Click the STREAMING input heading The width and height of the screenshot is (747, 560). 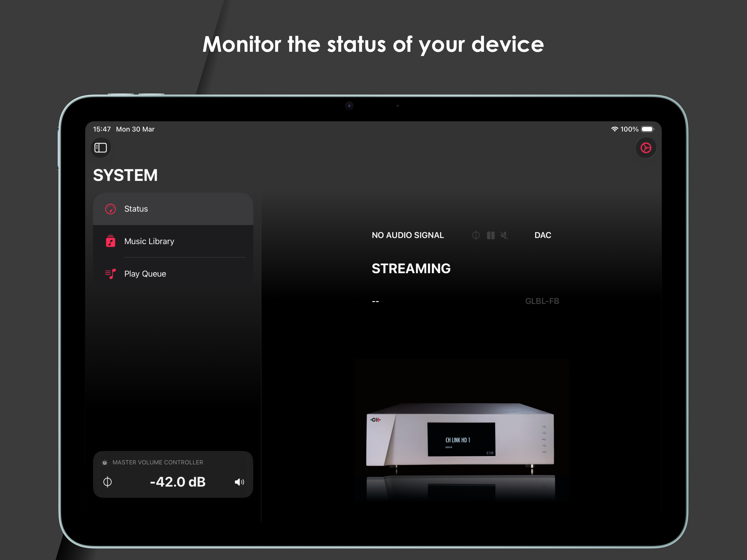pyautogui.click(x=411, y=269)
